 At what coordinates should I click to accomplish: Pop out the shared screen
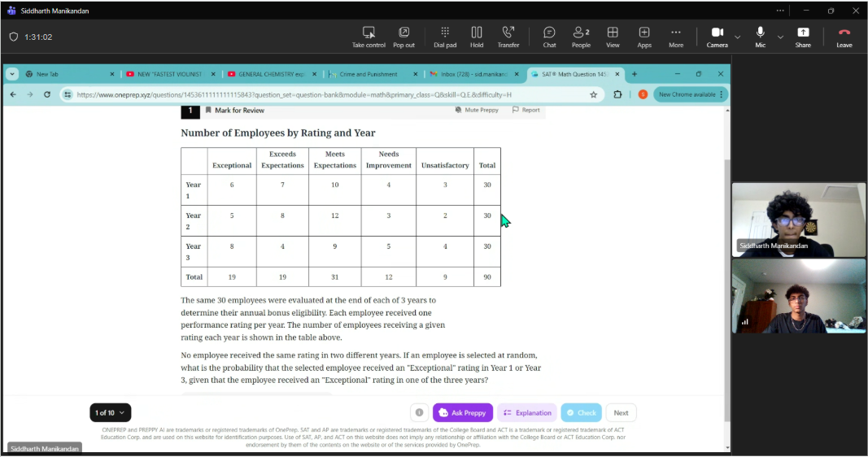click(x=403, y=37)
